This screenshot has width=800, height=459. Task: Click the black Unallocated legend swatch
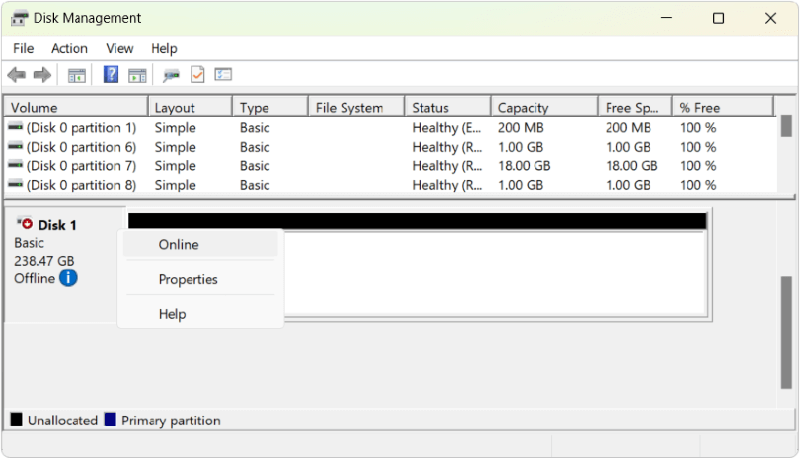pos(16,420)
